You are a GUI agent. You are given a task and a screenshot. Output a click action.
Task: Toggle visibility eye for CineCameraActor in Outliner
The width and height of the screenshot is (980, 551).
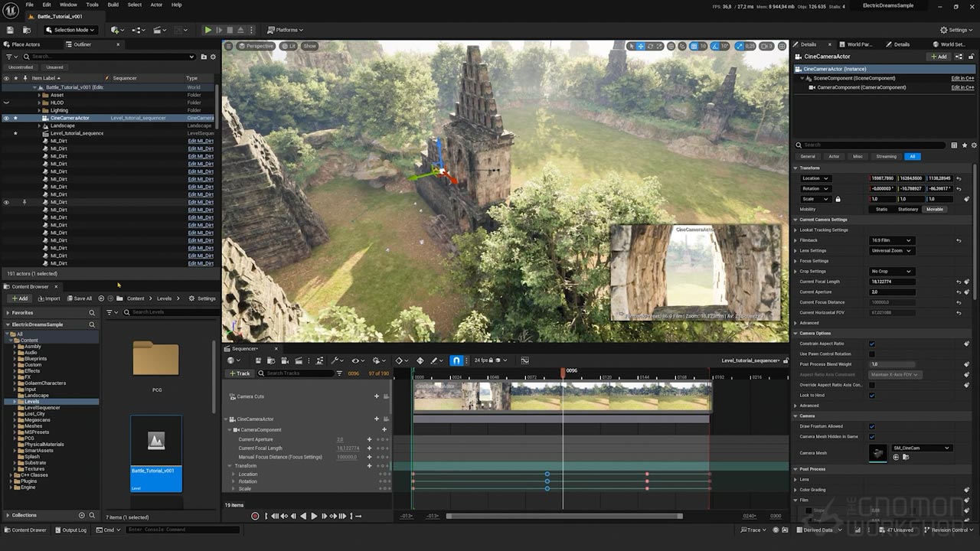pyautogui.click(x=6, y=118)
